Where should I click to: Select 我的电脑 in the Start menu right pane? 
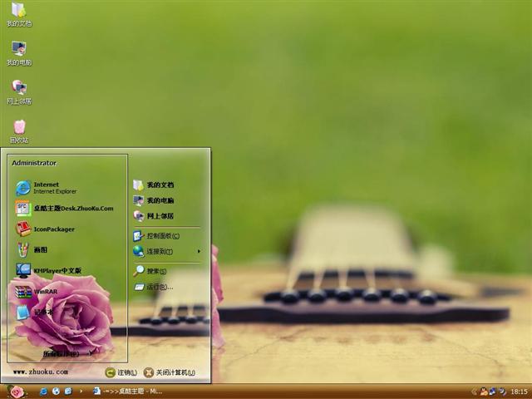(153, 200)
